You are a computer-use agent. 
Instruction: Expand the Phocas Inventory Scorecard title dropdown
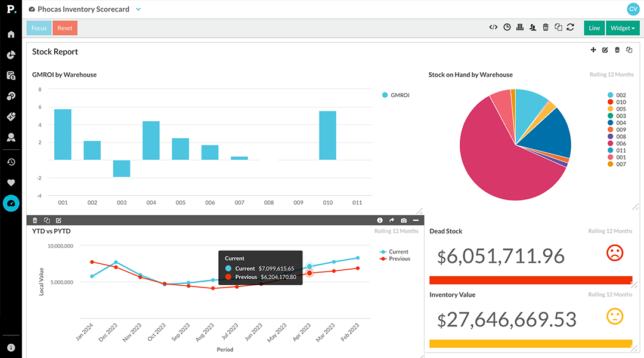click(138, 9)
